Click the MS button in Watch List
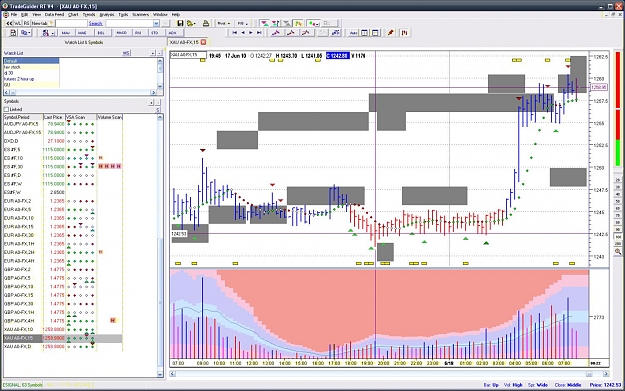This screenshot has height=391, width=625. (126, 53)
